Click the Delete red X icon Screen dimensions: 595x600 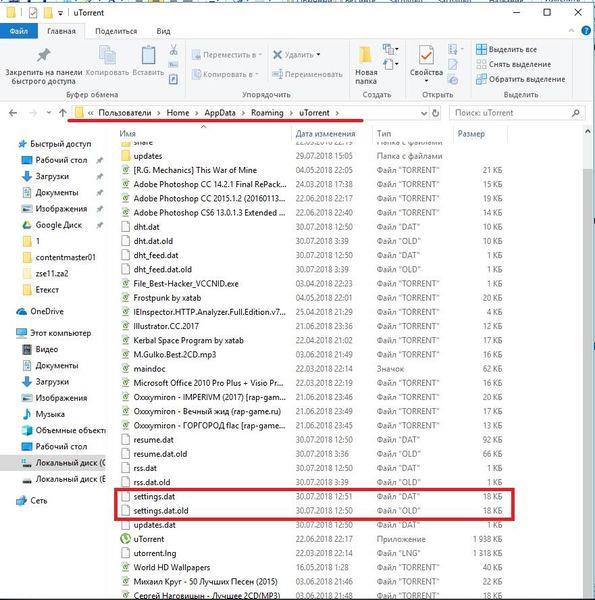click(277, 55)
